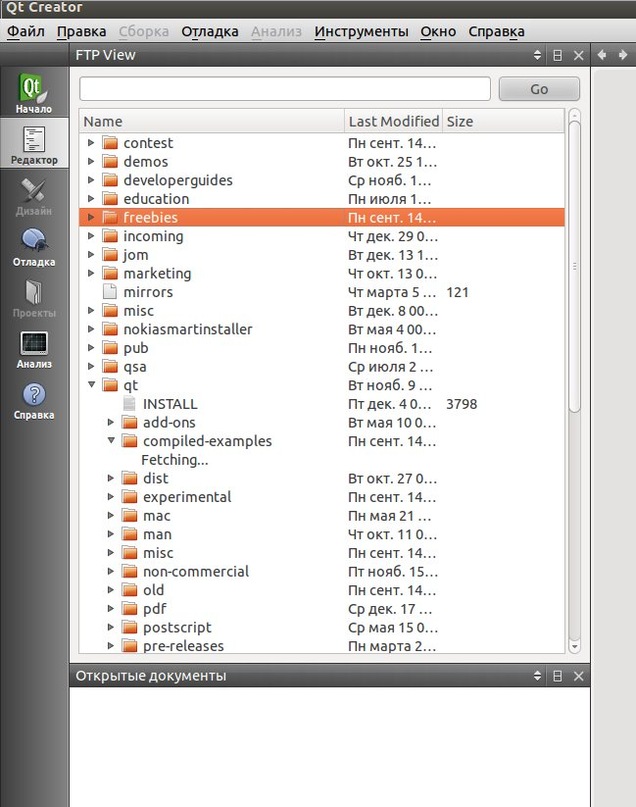Click the size value 3798
636x807 pixels.
tap(462, 404)
